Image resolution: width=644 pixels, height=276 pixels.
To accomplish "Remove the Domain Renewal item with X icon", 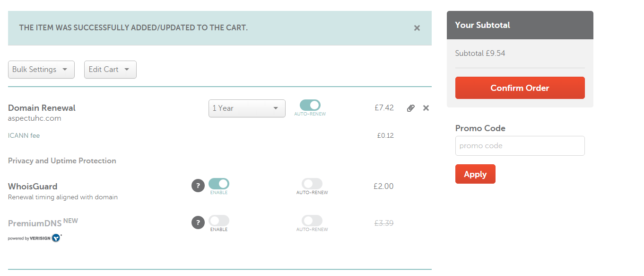I will (426, 108).
